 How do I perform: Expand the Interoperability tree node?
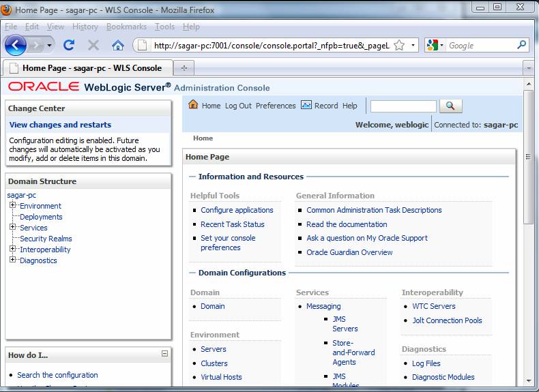click(13, 248)
